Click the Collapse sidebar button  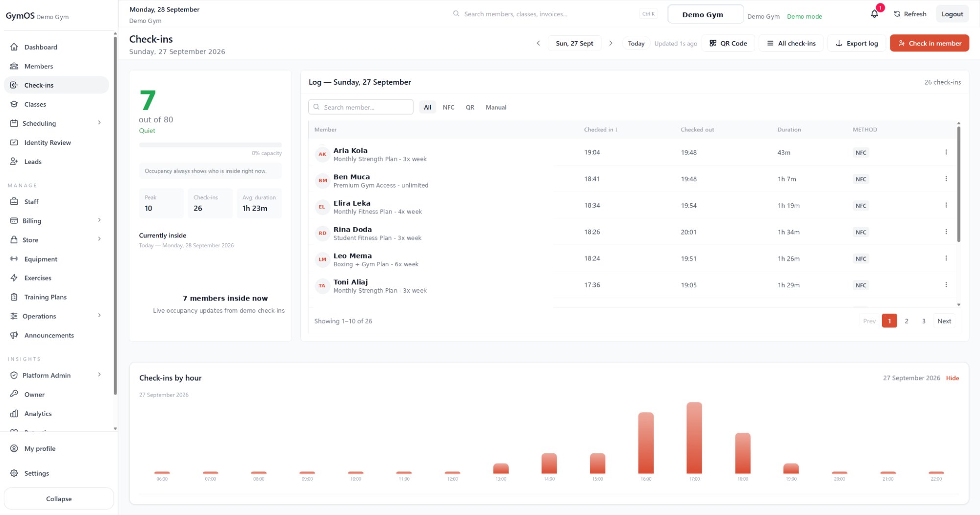tap(59, 499)
